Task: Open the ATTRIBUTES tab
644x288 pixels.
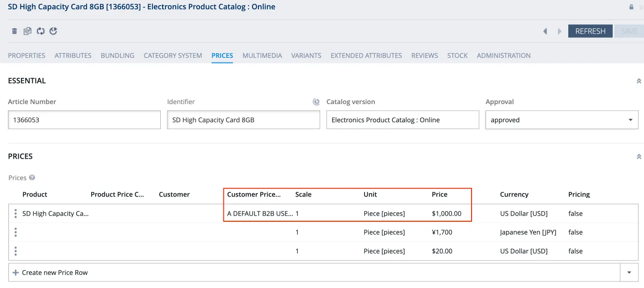Action: (x=73, y=56)
